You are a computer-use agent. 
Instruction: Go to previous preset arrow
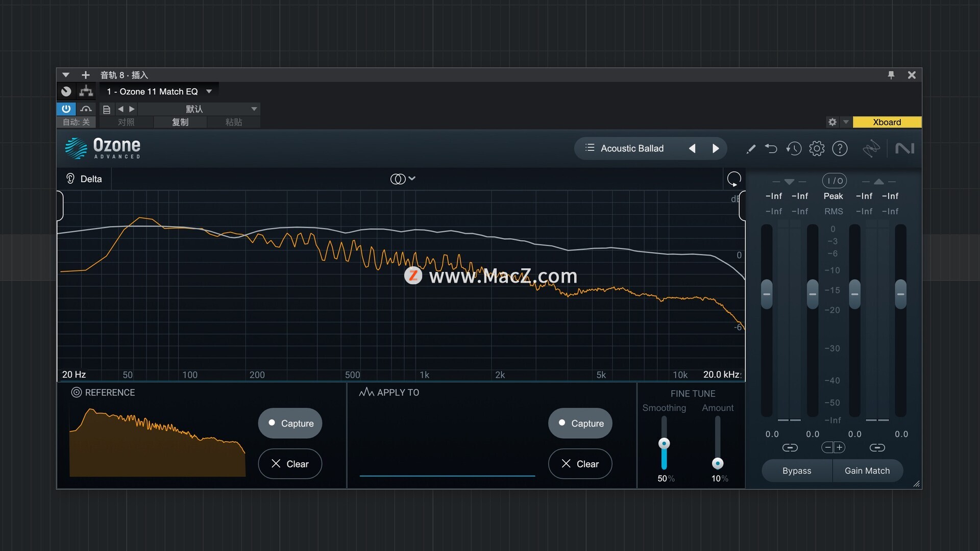pos(692,148)
